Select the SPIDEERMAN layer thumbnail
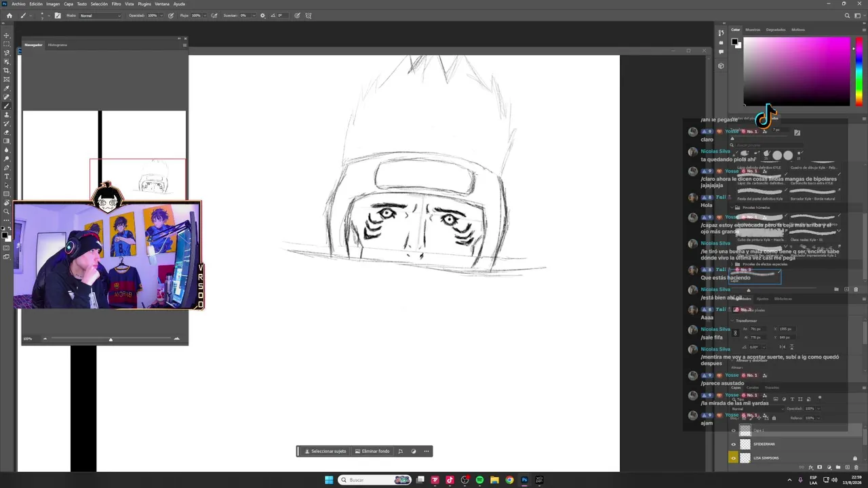The image size is (868, 488). [745, 444]
